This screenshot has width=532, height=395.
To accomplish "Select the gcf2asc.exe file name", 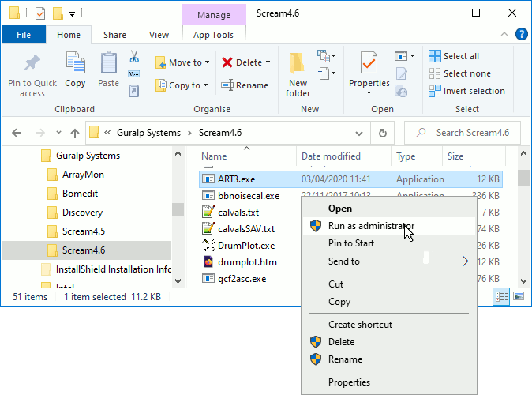I will pos(242,279).
